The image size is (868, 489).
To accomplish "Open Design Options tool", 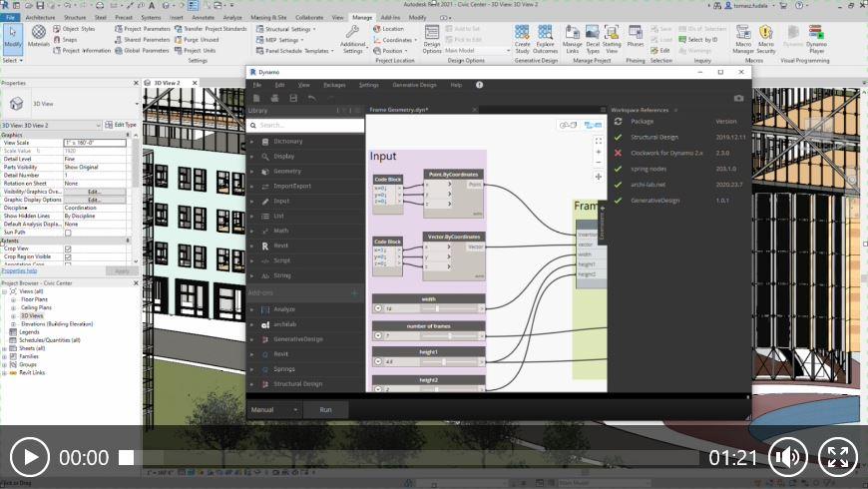I will point(432,39).
